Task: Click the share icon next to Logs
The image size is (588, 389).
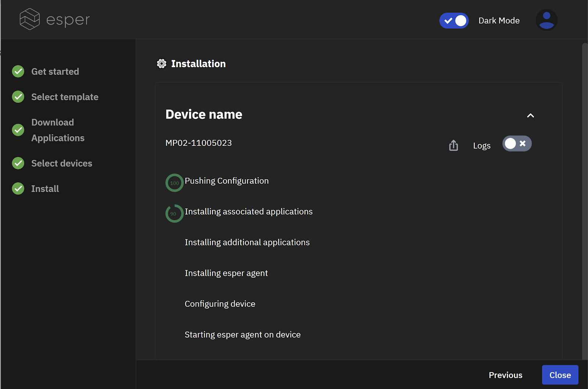Action: 453,145
